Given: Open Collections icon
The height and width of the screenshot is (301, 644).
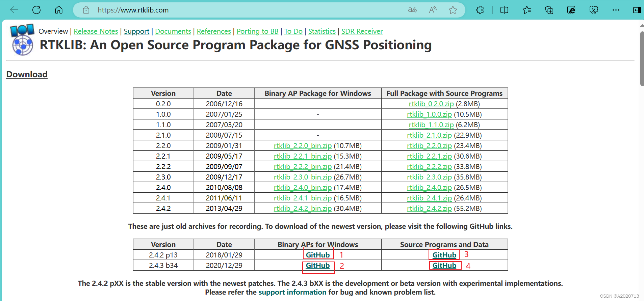Looking at the screenshot, I should click(549, 10).
